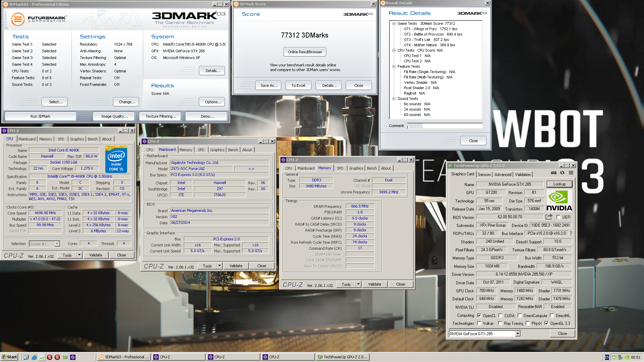This screenshot has height=362, width=644.
Task: Toggle the DirectCompute checkbox
Action: point(520,315)
